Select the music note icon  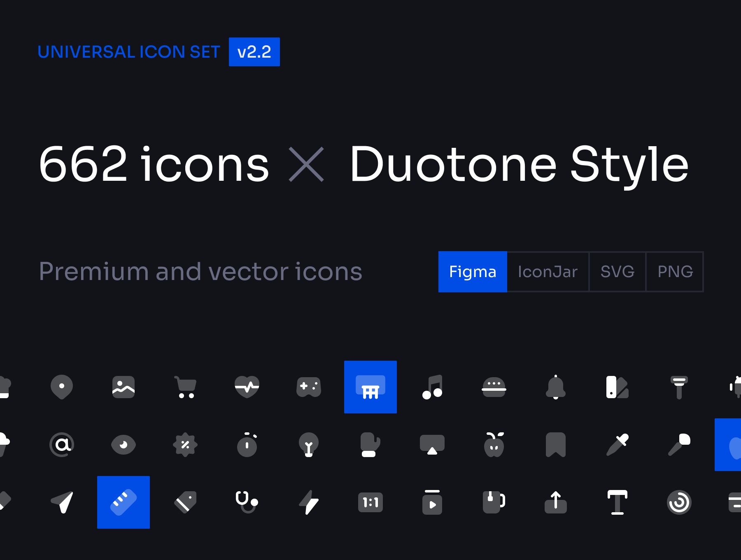432,387
